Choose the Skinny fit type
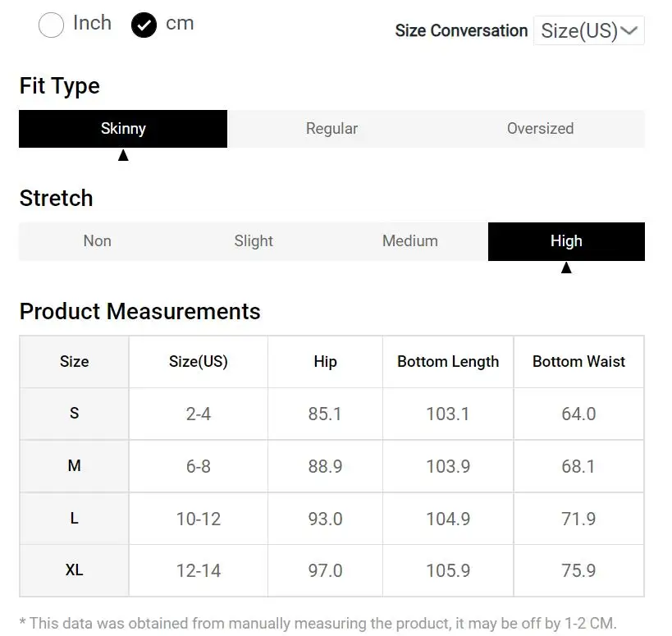This screenshot has height=636, width=672. click(123, 129)
